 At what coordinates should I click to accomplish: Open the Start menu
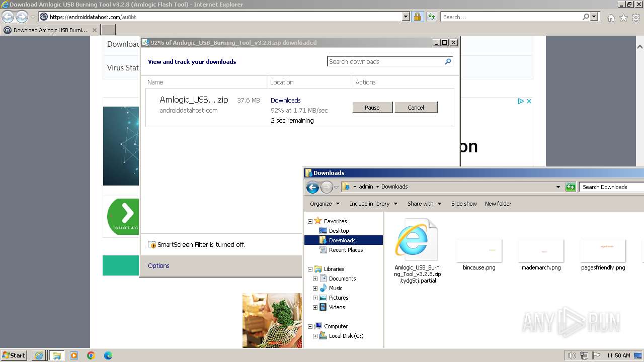click(x=14, y=355)
